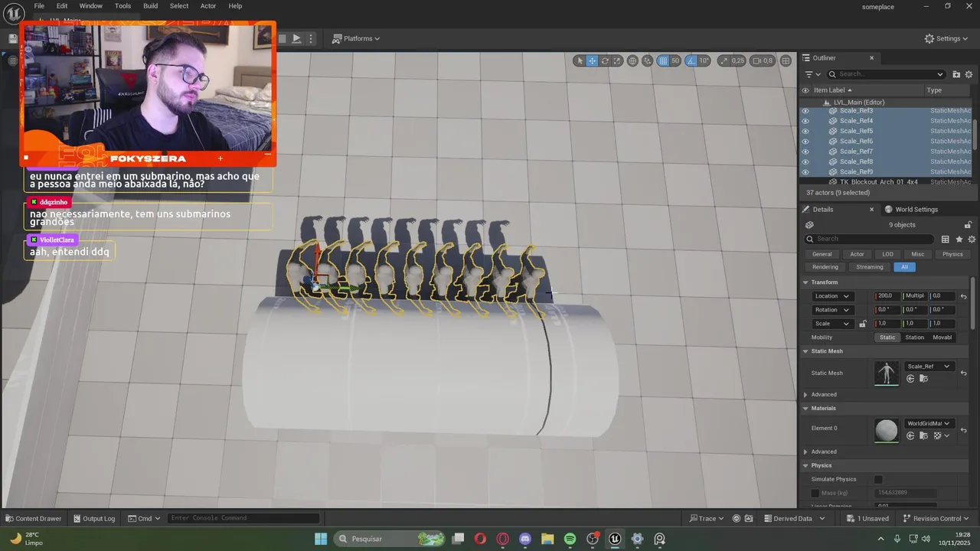Screen dimensions: 980x551
Task: Toggle the Details panel lock icon
Action: 969,225
